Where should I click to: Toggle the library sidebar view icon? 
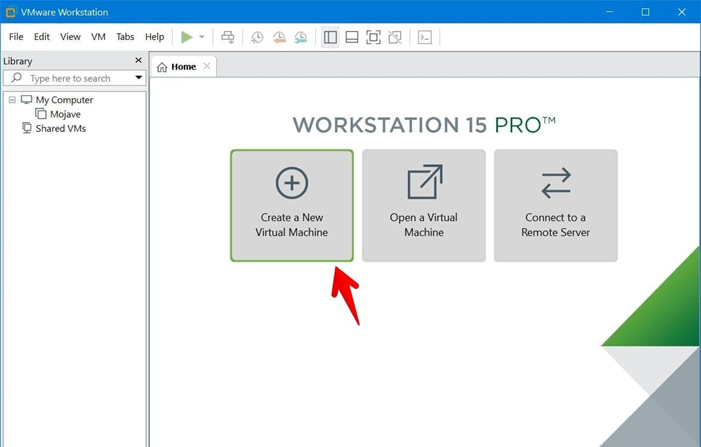[x=330, y=37]
